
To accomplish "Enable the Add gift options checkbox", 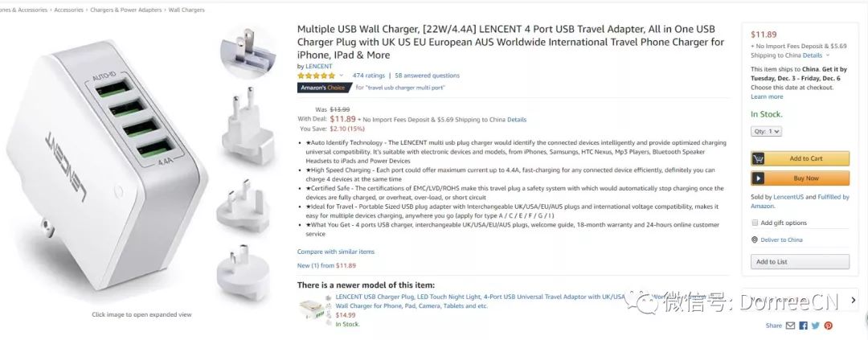I will tap(755, 223).
